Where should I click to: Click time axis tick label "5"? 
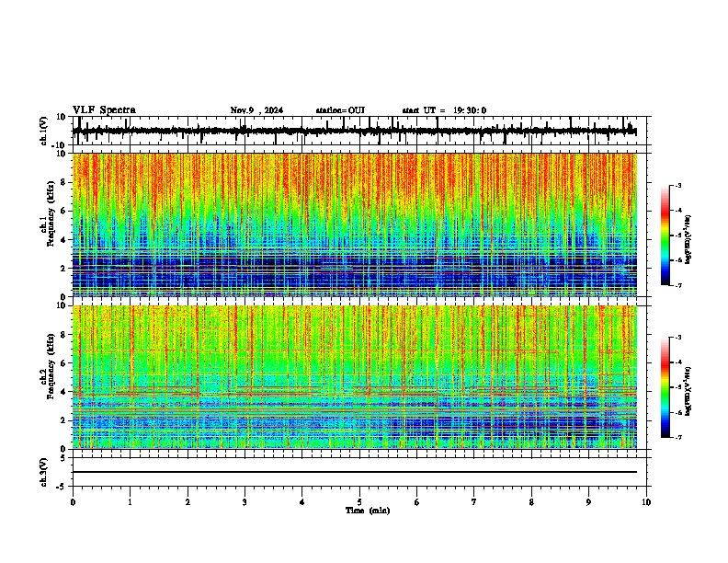click(x=359, y=502)
